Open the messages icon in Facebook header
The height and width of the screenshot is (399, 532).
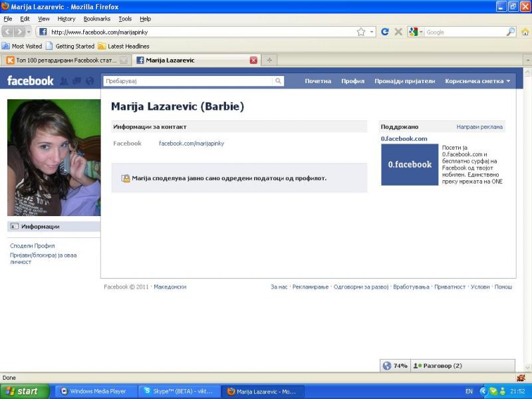point(76,81)
